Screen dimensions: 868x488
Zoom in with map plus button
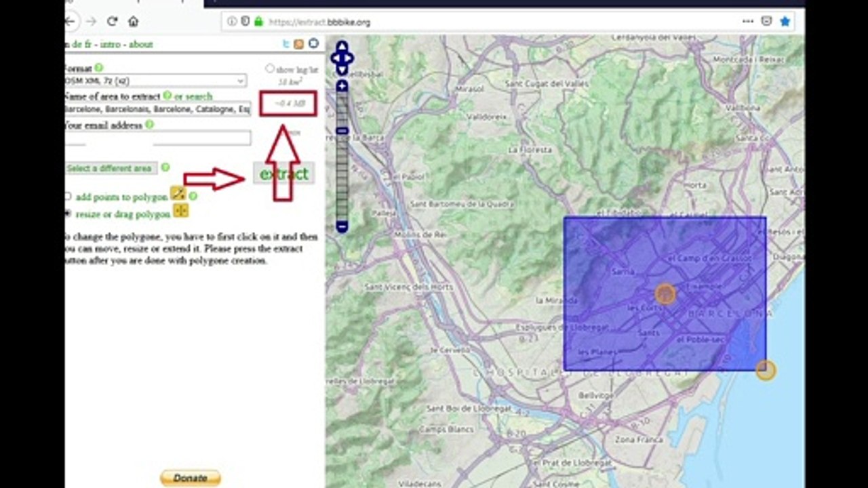coord(342,86)
